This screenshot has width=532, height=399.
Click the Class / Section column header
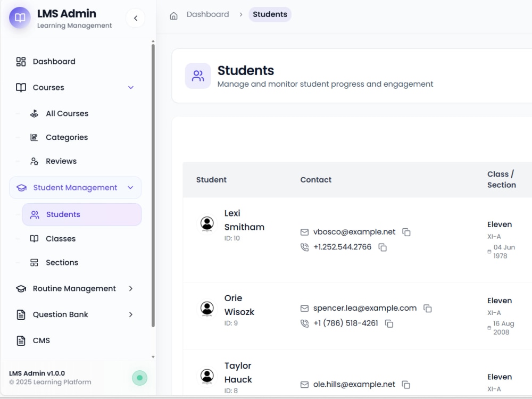pyautogui.click(x=502, y=179)
